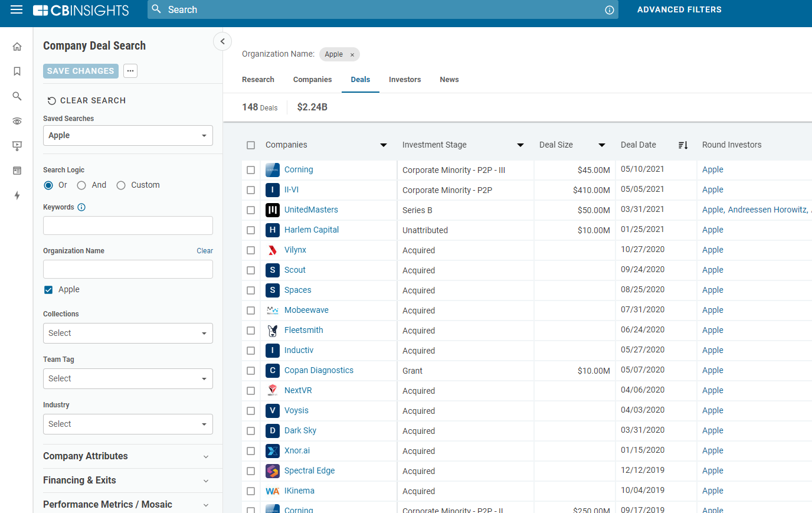812x513 pixels.
Task: Expand the Company Attributes section
Action: 127,456
